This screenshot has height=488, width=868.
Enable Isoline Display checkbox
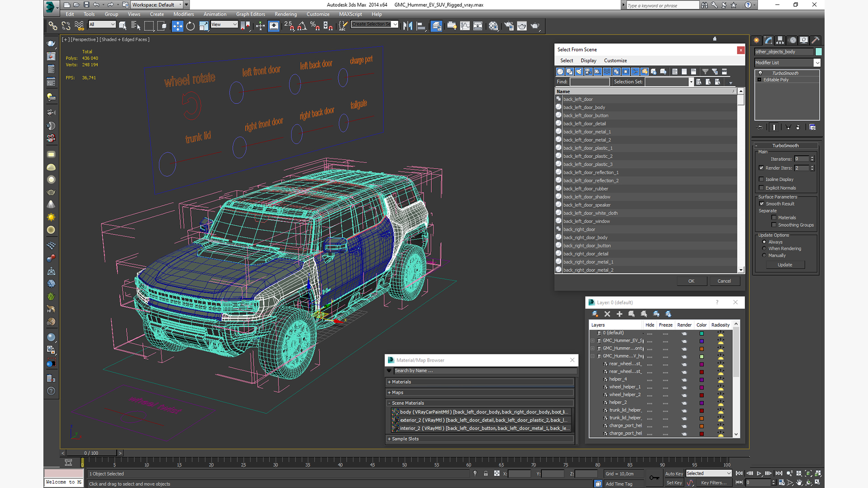[x=761, y=179]
